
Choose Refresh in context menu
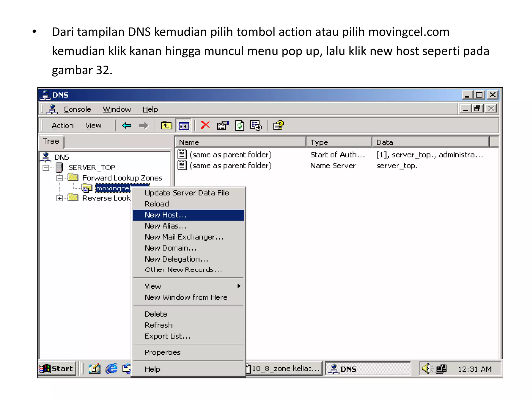188,325
